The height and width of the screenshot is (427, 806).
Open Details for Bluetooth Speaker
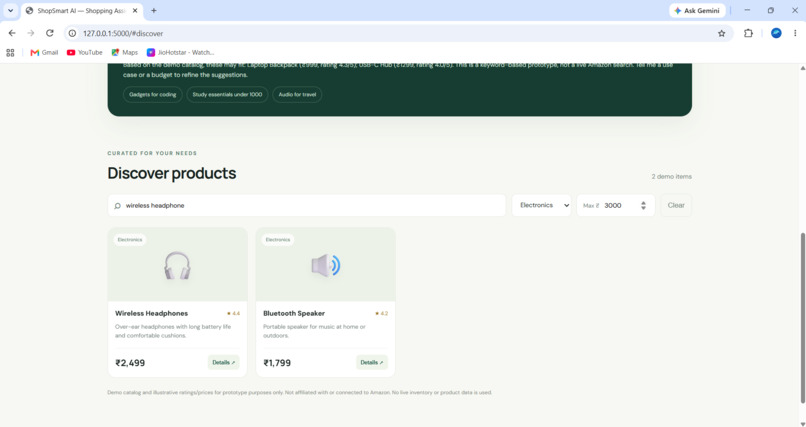[372, 362]
